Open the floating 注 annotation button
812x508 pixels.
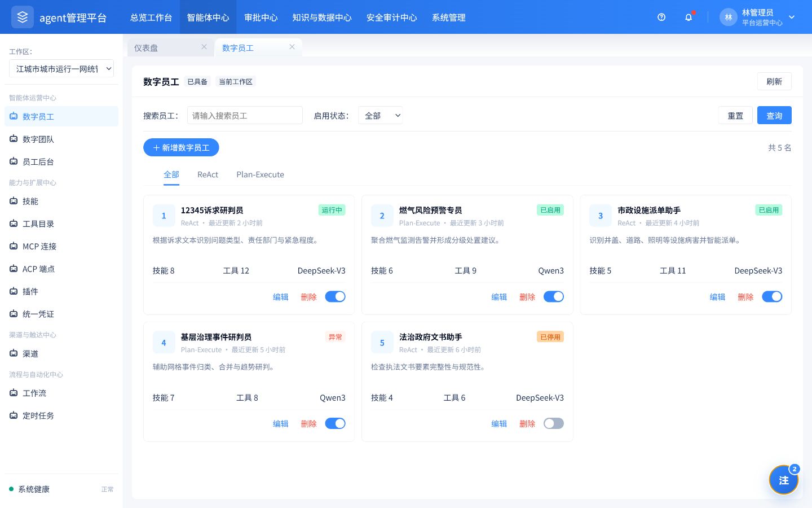pyautogui.click(x=784, y=480)
